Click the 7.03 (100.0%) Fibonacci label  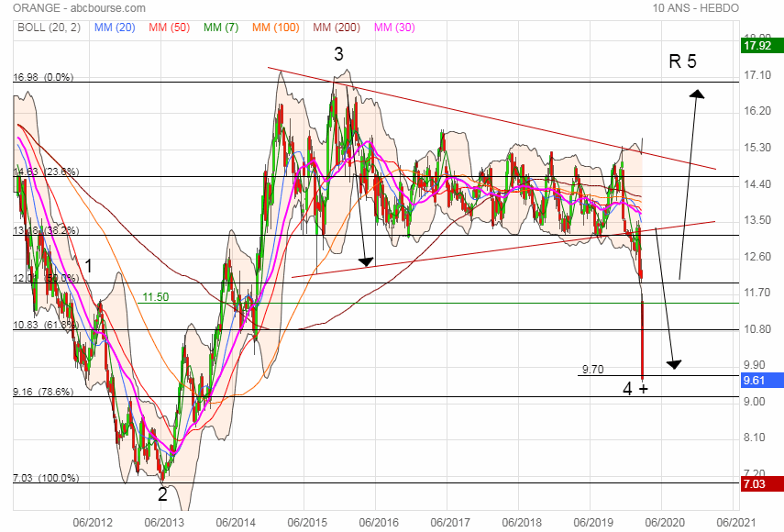[x=46, y=478]
